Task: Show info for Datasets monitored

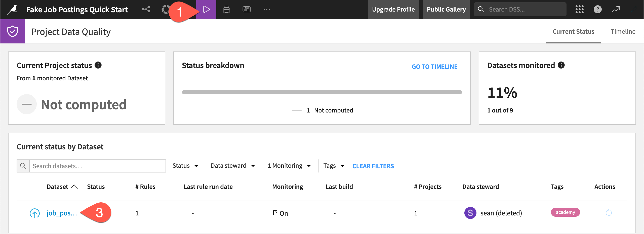Action: tap(561, 65)
